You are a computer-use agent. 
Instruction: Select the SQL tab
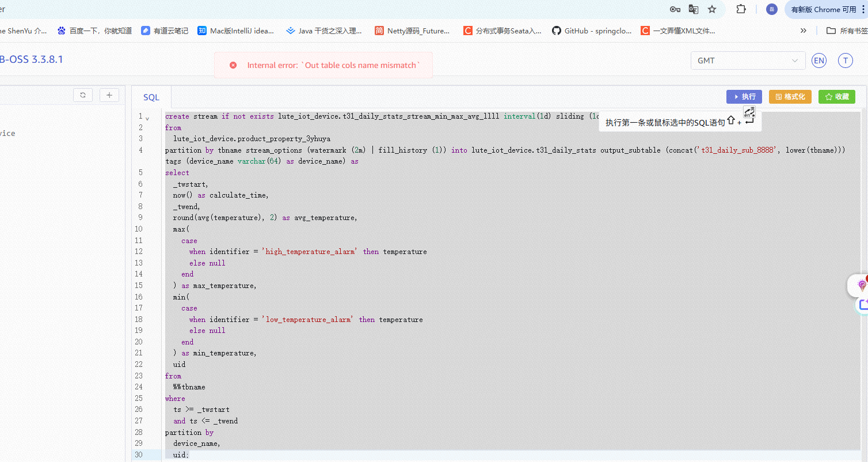point(151,97)
